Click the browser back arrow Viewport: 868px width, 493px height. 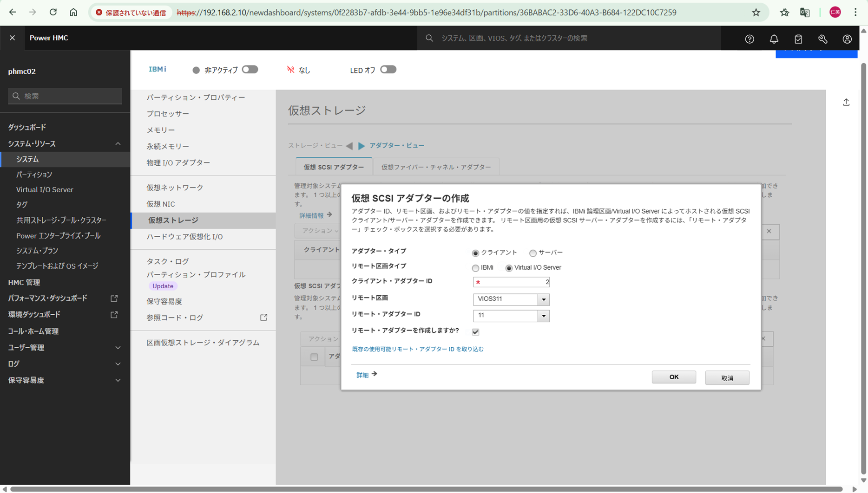point(13,13)
